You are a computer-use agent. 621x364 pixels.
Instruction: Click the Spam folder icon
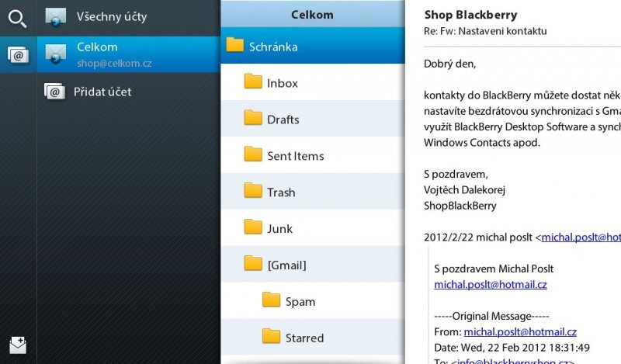271,300
